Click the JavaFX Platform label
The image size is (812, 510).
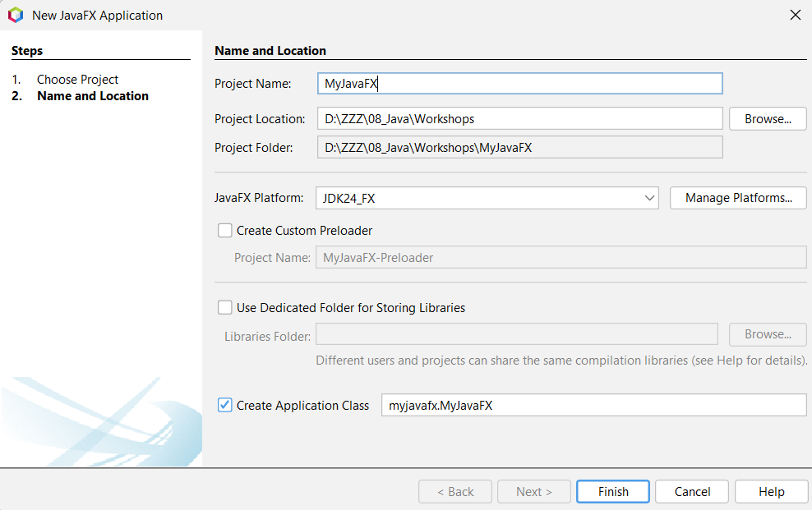pos(259,198)
